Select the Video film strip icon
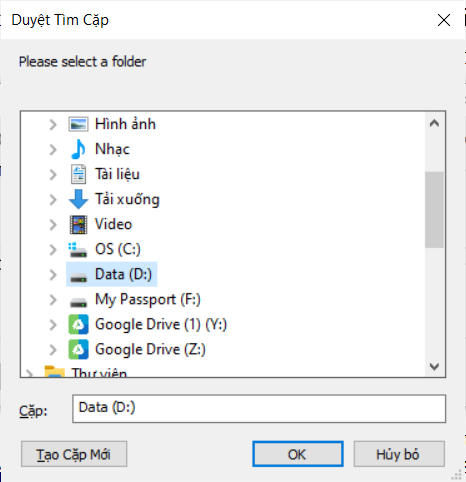 [78, 224]
